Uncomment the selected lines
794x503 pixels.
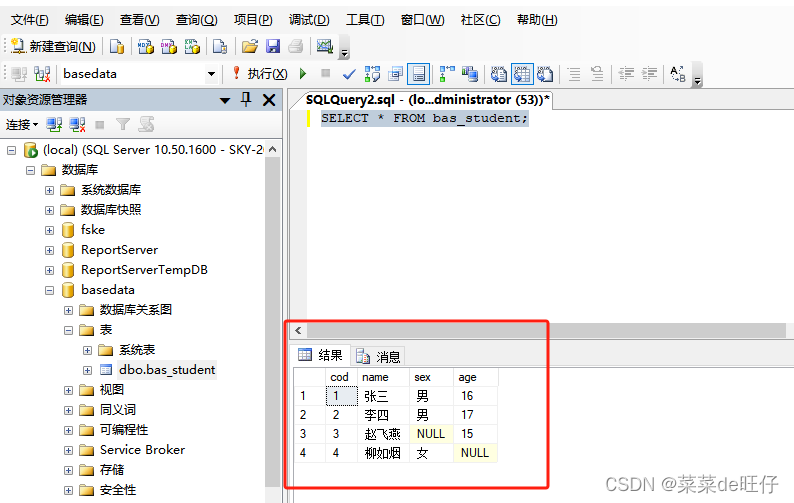click(x=598, y=74)
